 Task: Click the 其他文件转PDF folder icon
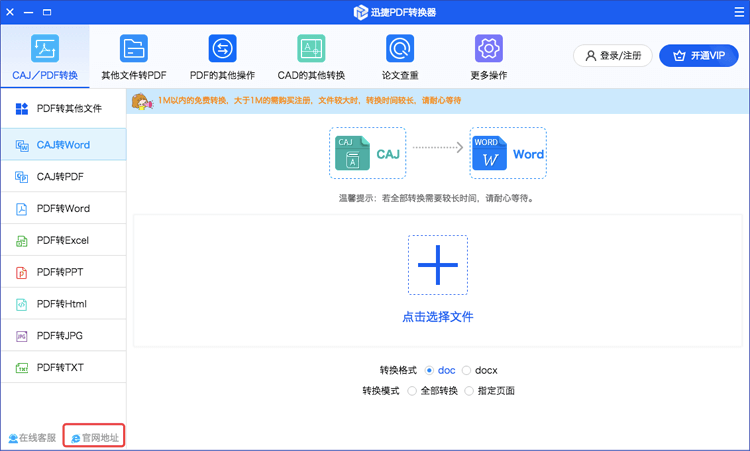coord(134,48)
